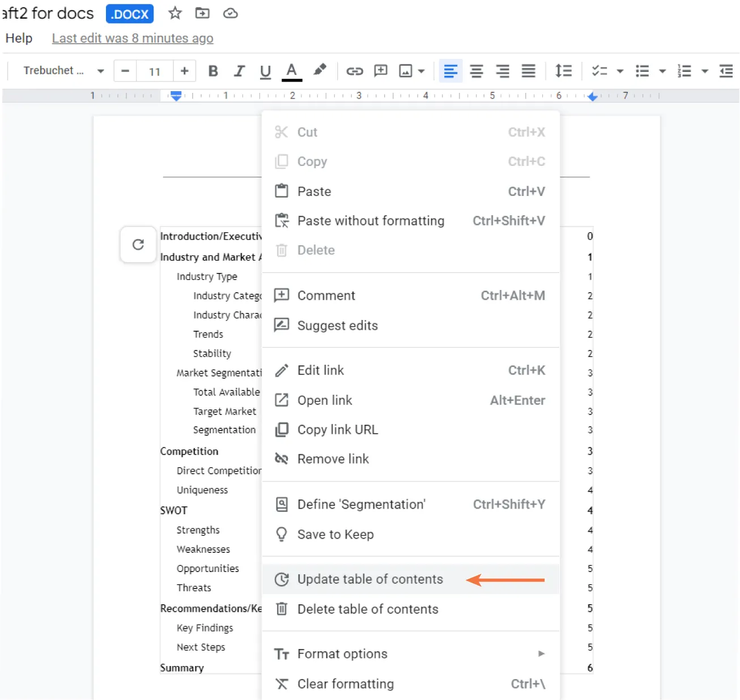This screenshot has width=740, height=700.
Task: Click the decrease indent icon
Action: pos(726,71)
